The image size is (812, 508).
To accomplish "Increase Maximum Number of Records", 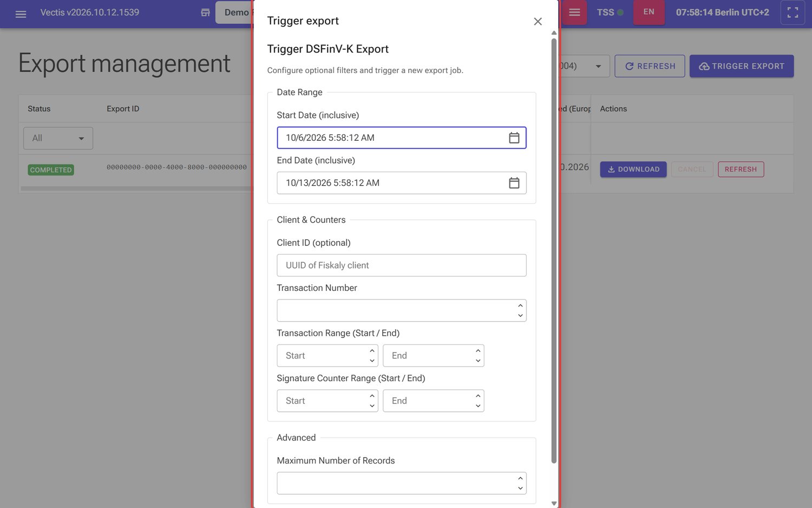I will 520,479.
